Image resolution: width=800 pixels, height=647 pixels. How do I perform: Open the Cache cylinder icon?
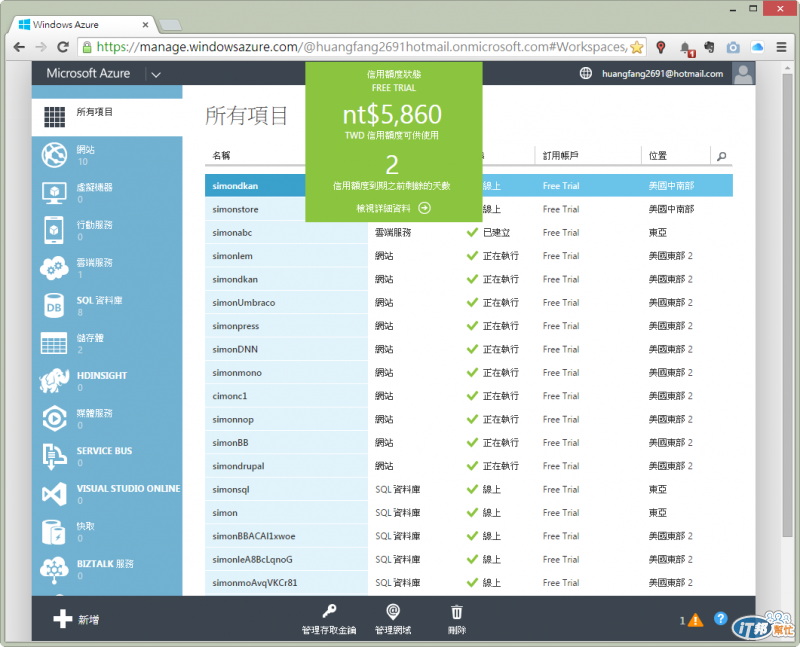point(53,532)
